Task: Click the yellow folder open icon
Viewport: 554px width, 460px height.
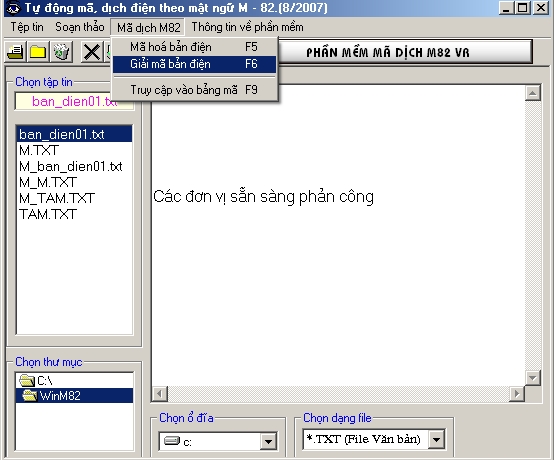Action: tap(38, 52)
